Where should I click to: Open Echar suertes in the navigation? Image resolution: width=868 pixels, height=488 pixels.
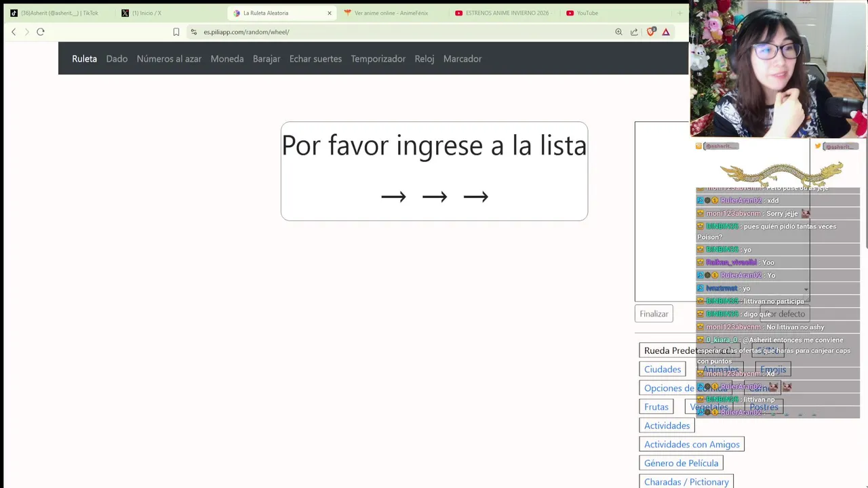click(x=315, y=59)
